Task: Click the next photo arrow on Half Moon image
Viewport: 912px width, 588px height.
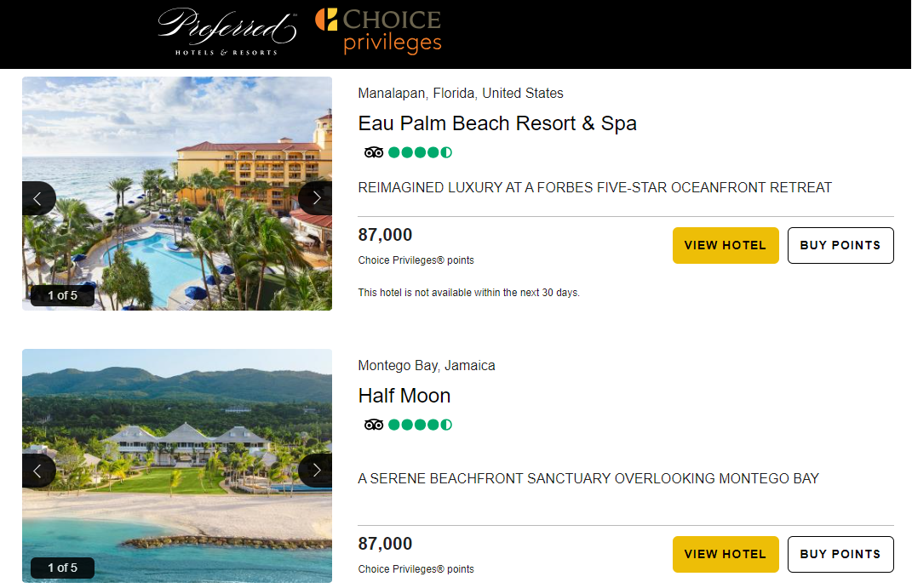Action: [316, 469]
